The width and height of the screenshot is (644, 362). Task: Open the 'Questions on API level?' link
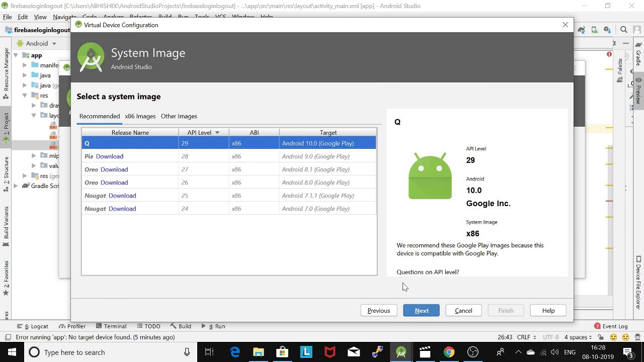click(x=428, y=272)
